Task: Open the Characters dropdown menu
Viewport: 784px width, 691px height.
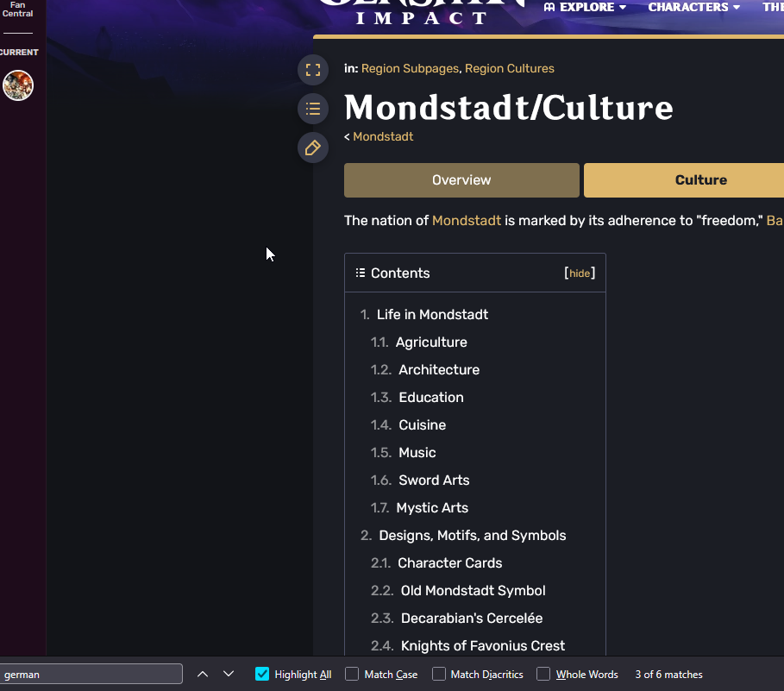Action: click(x=693, y=7)
